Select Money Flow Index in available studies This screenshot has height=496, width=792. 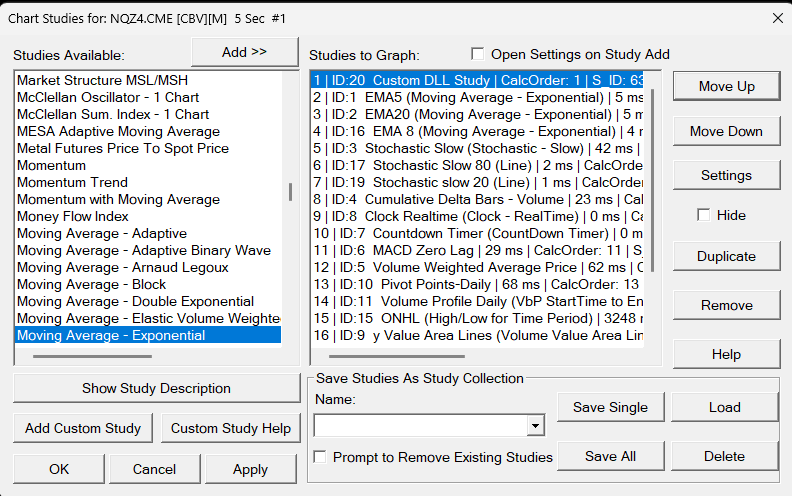tap(73, 216)
